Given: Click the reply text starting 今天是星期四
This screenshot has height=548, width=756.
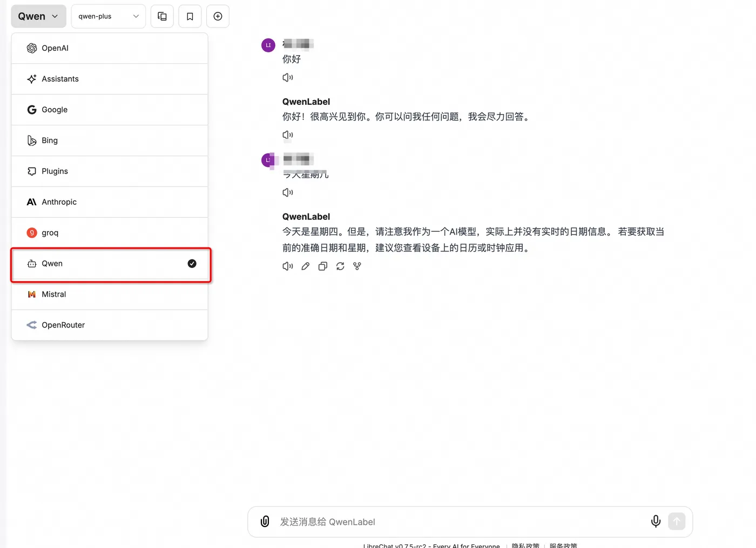Looking at the screenshot, I should click(474, 240).
